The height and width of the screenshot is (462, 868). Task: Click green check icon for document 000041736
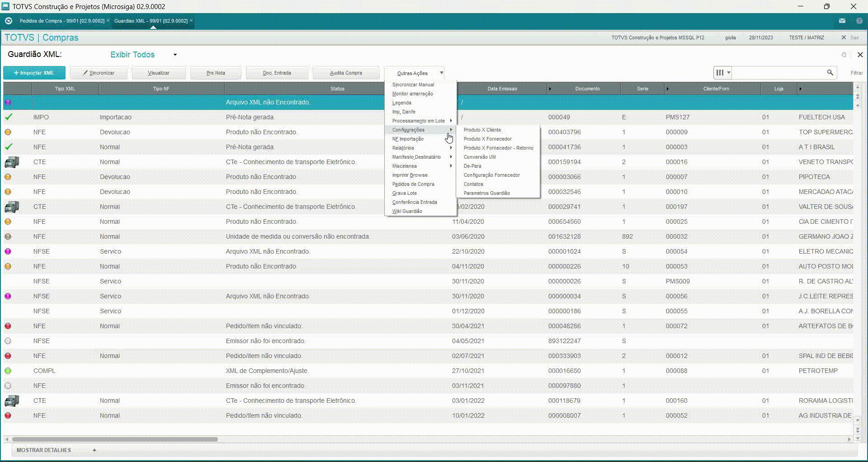point(9,147)
